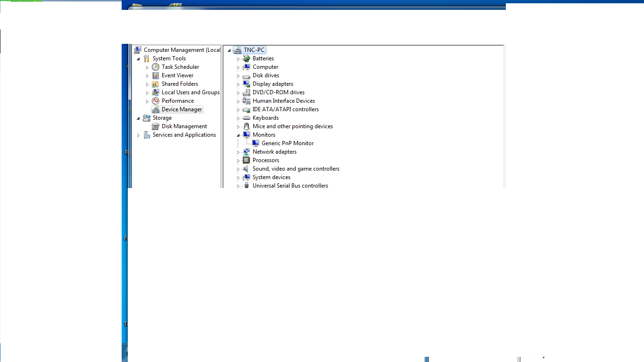Click the Storage icon in left tree
The width and height of the screenshot is (644, 362).
[x=147, y=118]
